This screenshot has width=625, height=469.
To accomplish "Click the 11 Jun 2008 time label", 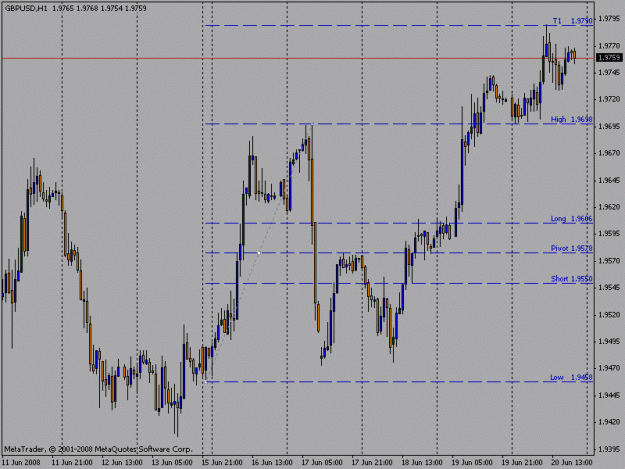I will click(21, 462).
